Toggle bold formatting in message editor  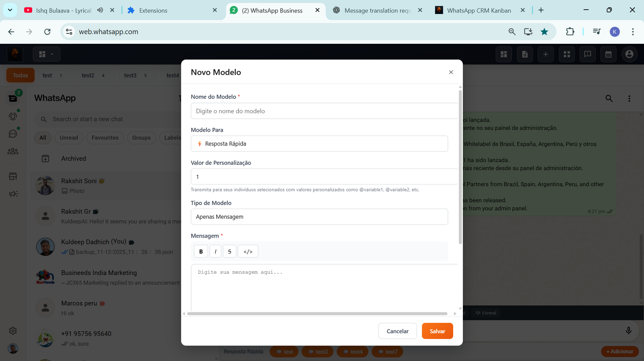pyautogui.click(x=201, y=251)
